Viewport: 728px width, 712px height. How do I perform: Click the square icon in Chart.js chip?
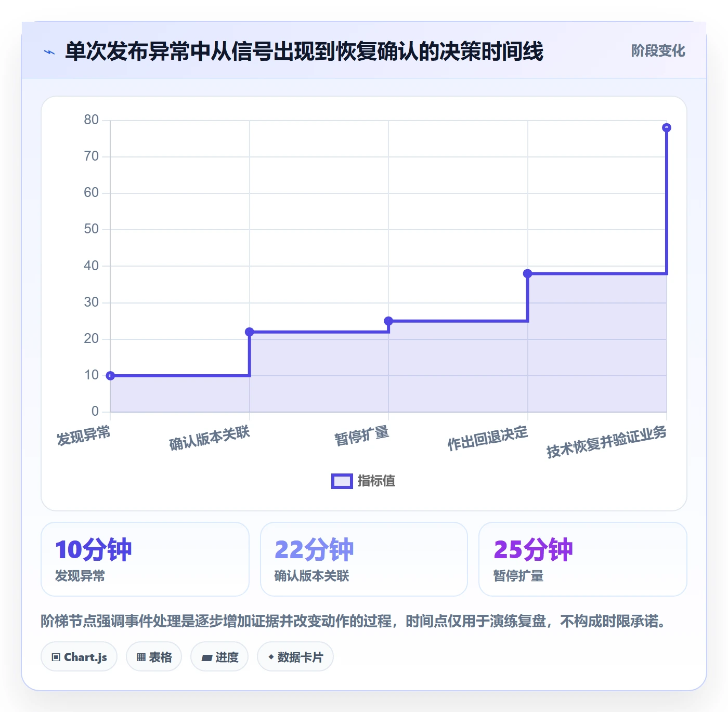point(56,657)
